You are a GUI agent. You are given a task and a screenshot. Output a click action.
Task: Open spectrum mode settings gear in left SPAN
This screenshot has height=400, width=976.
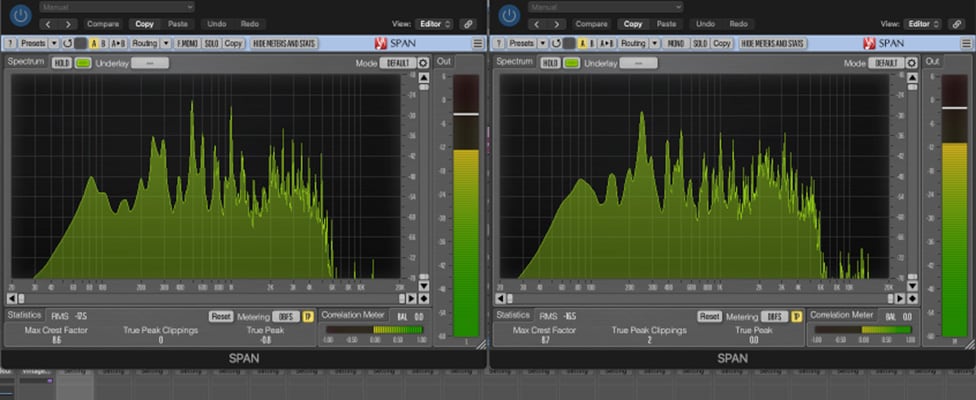tap(423, 63)
